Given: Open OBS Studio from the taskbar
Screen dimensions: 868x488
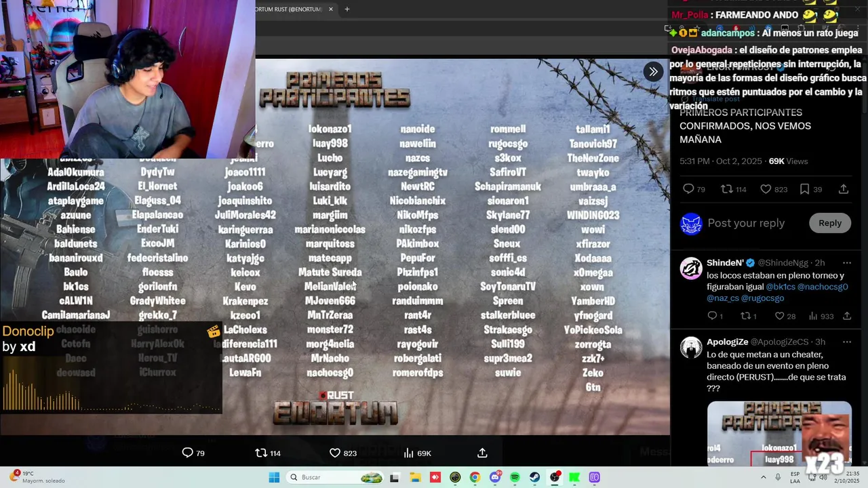Looking at the screenshot, I should (x=555, y=477).
